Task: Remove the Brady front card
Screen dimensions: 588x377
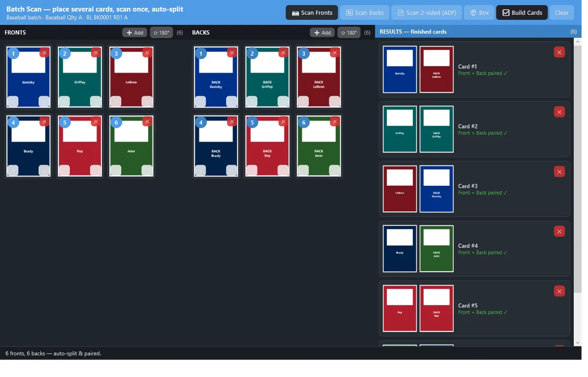Action: point(45,122)
